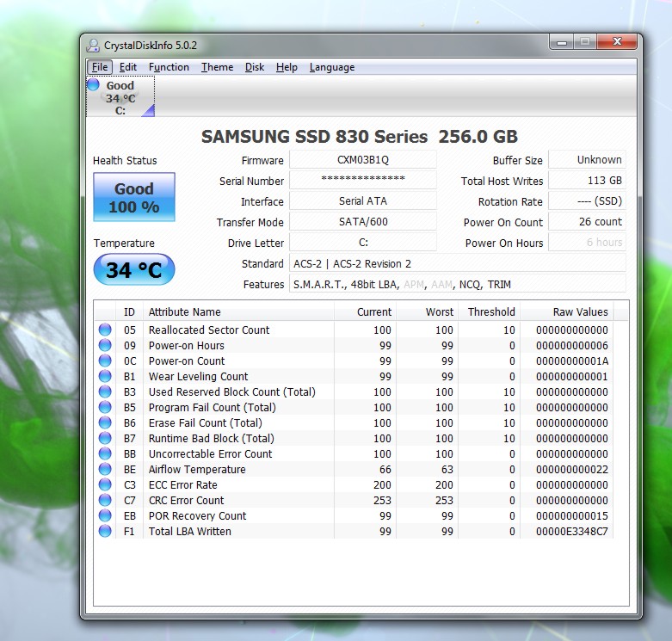Click the 34 °C temperature button
Viewport: 672px width, 641px height.
coord(134,270)
